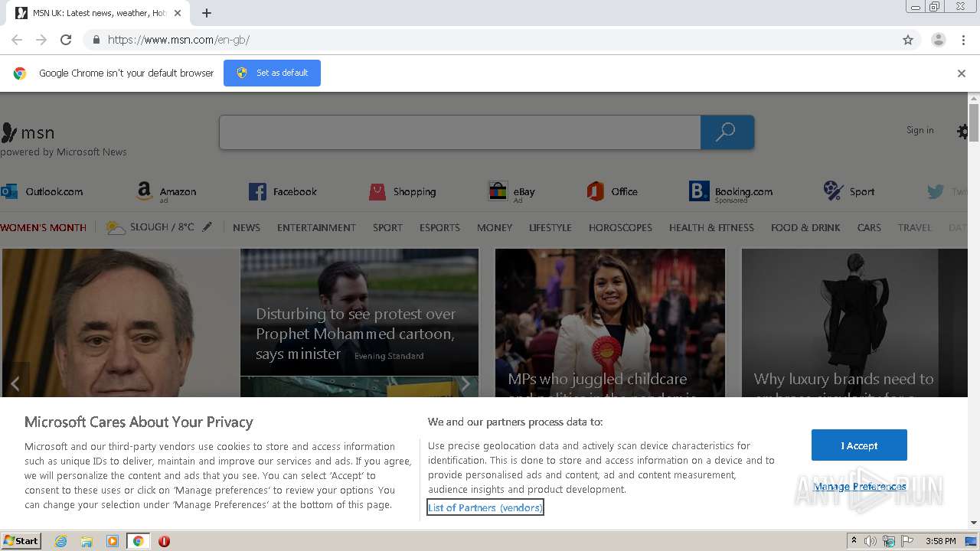Select Cars in navigation bar
980x551 pixels.
(x=869, y=227)
